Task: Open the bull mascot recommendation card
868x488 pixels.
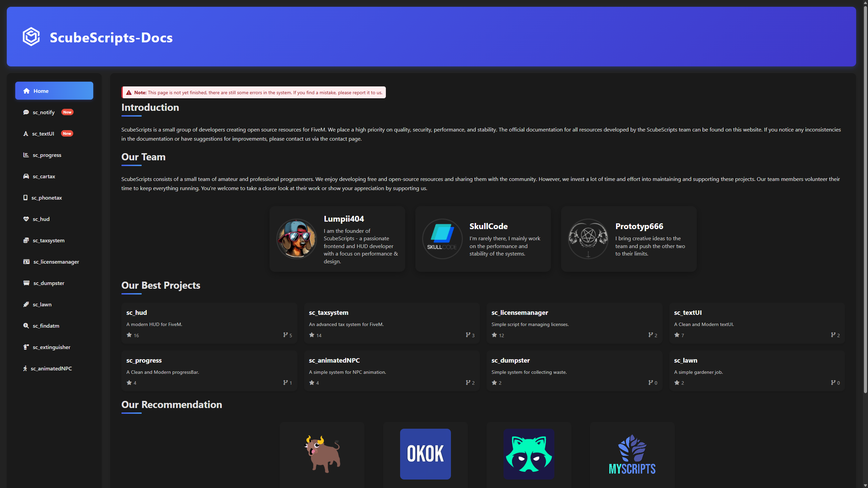Action: [x=322, y=454]
